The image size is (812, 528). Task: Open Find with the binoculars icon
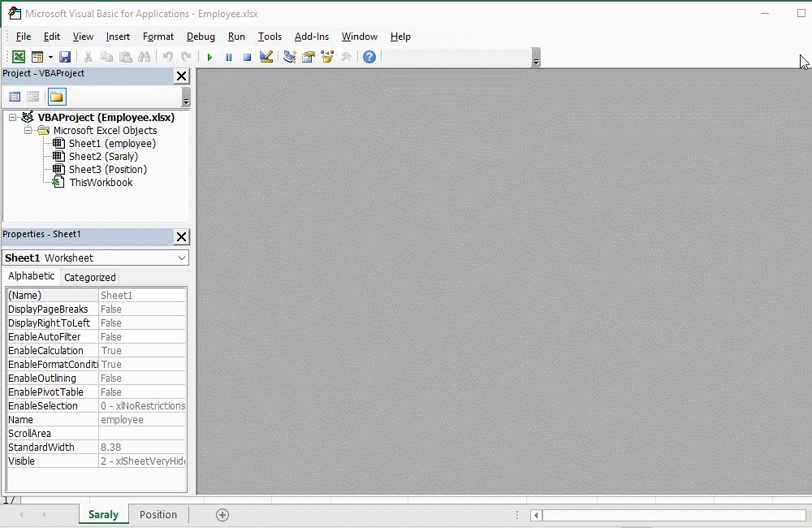(x=144, y=57)
